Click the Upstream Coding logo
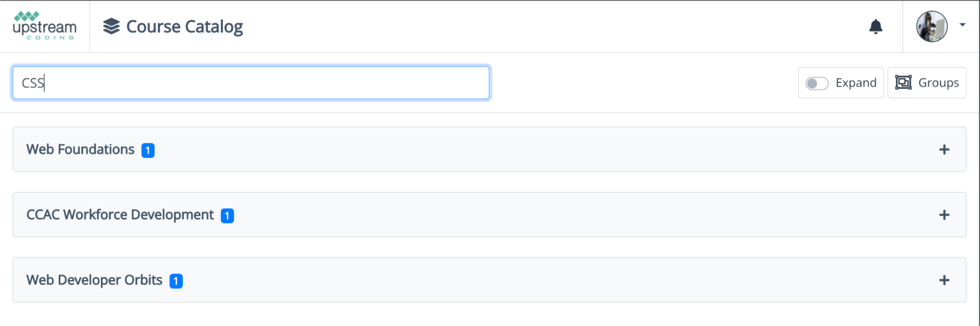 45,26
